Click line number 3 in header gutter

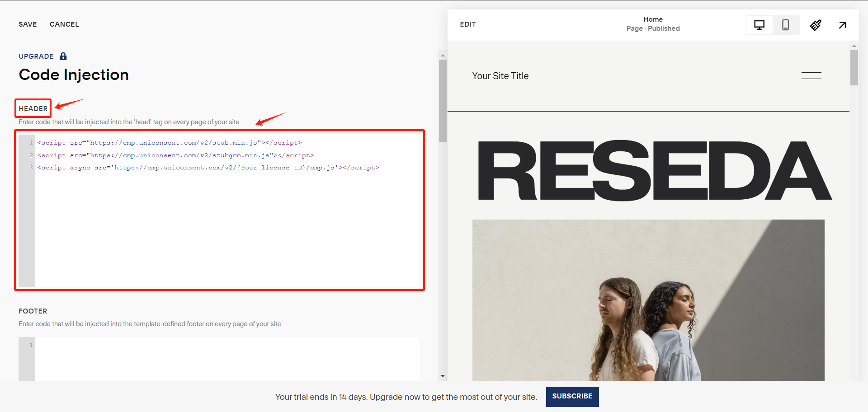click(31, 168)
